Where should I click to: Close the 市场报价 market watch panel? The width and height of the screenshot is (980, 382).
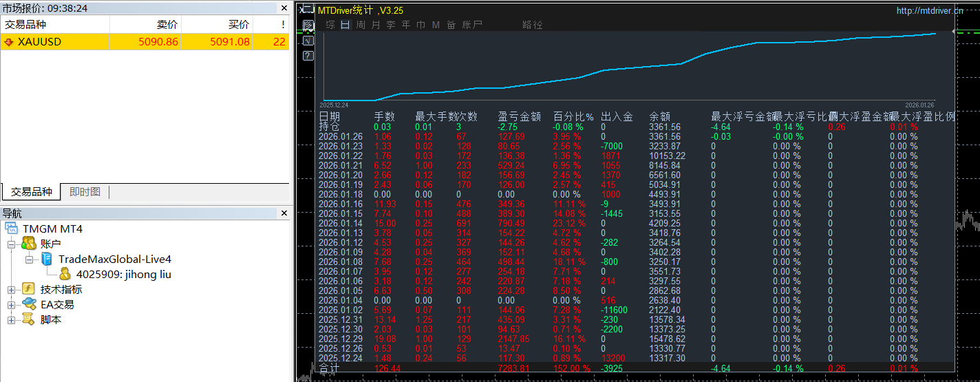pos(284,8)
